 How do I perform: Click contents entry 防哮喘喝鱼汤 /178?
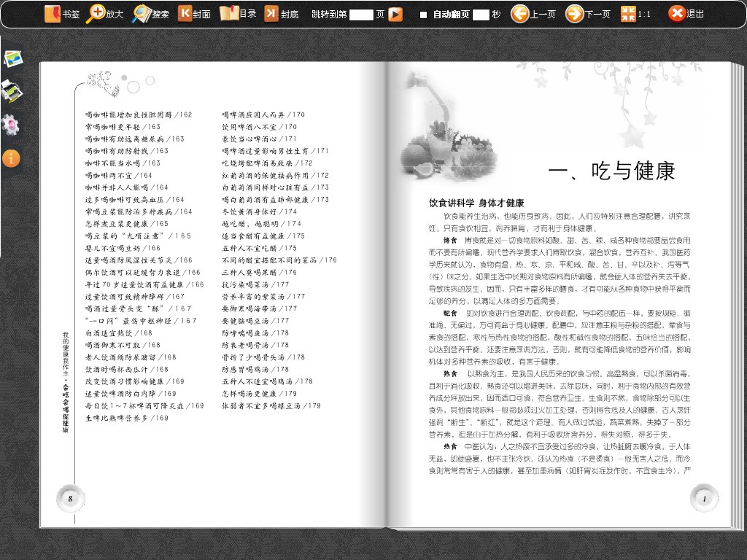click(x=255, y=332)
